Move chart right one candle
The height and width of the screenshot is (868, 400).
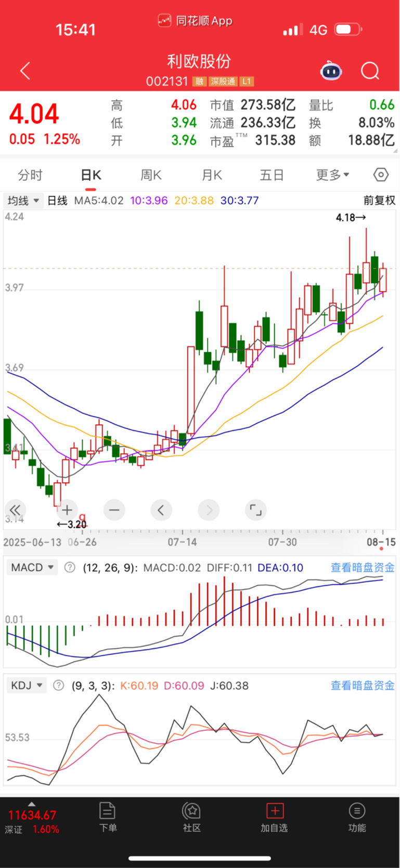click(209, 510)
